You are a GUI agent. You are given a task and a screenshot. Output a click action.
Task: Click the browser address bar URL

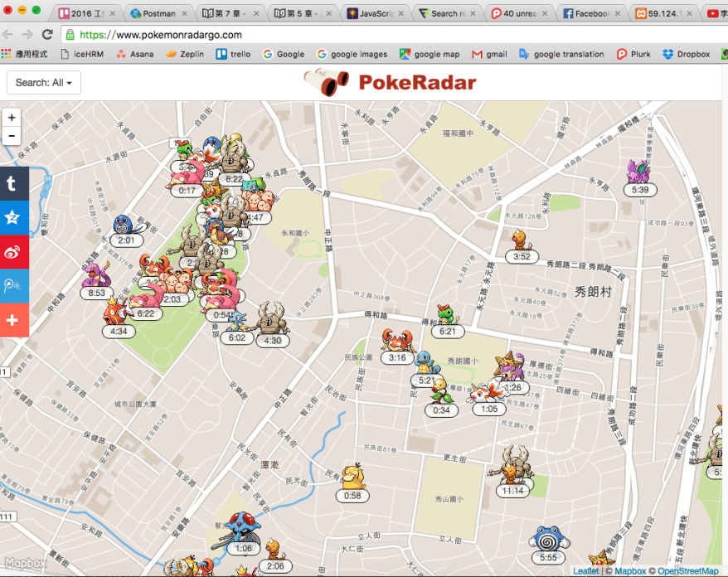tap(162, 35)
